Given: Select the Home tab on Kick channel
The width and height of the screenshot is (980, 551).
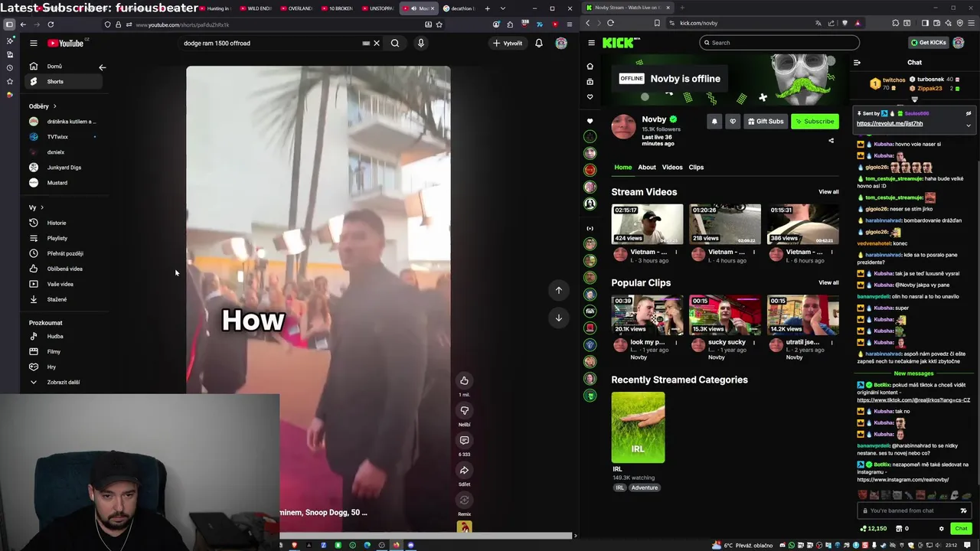Looking at the screenshot, I should click(x=623, y=167).
